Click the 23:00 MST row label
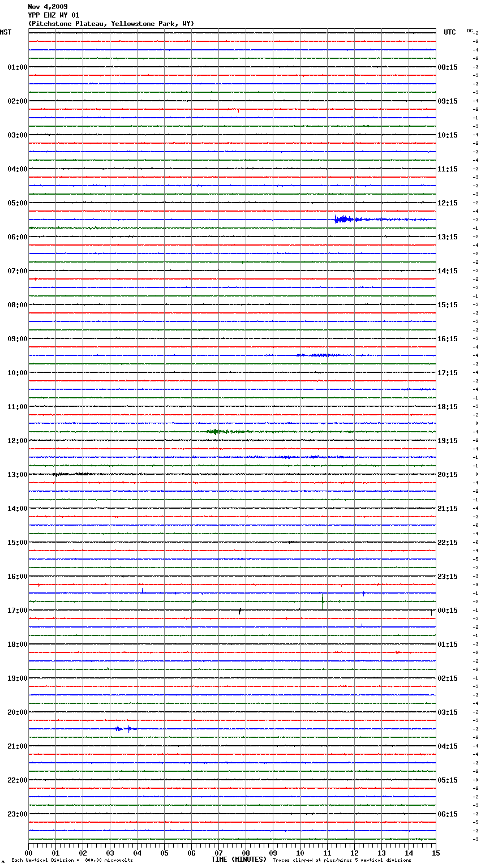This screenshot has height=868, width=481. point(17,814)
